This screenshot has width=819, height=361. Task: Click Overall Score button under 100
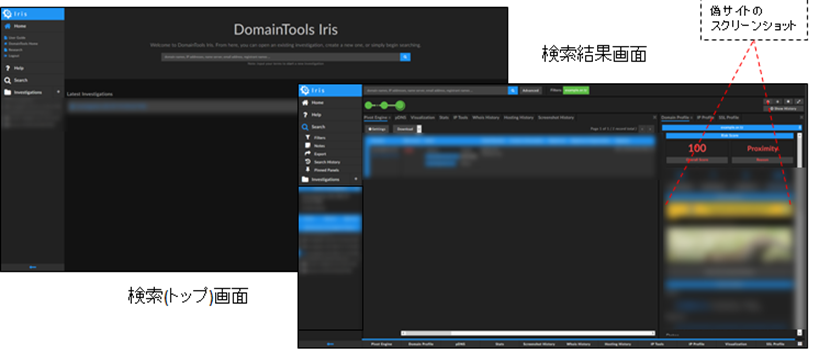(x=697, y=160)
